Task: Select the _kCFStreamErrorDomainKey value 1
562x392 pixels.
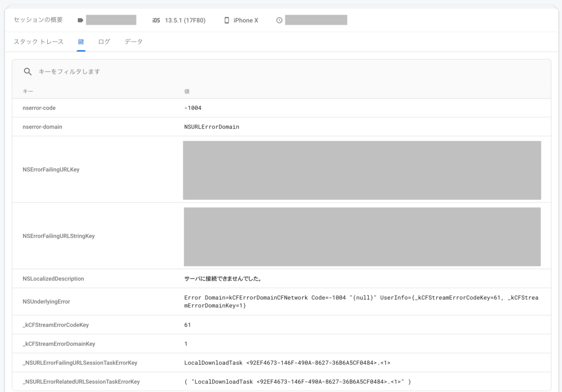Action: [x=186, y=344]
